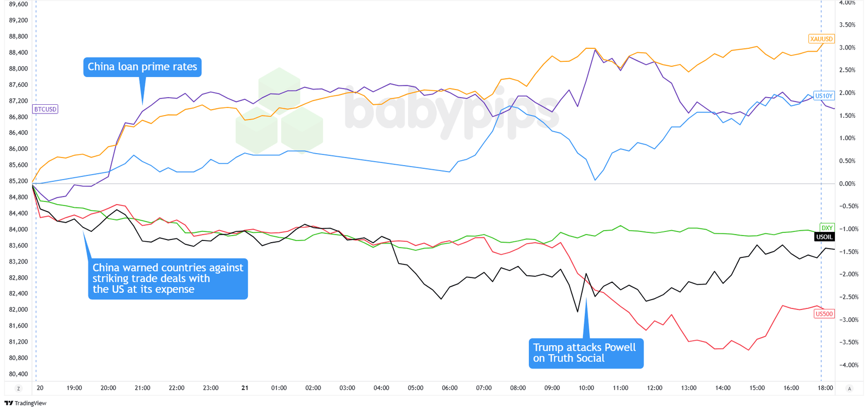Screen dimensions: 868x411
Task: Click the Trump attacks Powell annotation
Action: click(x=586, y=353)
